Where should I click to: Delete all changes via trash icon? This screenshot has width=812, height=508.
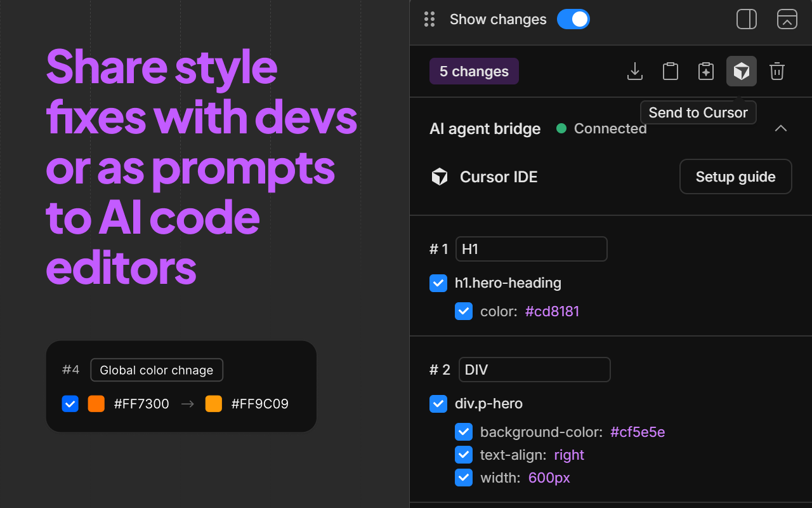pyautogui.click(x=777, y=71)
